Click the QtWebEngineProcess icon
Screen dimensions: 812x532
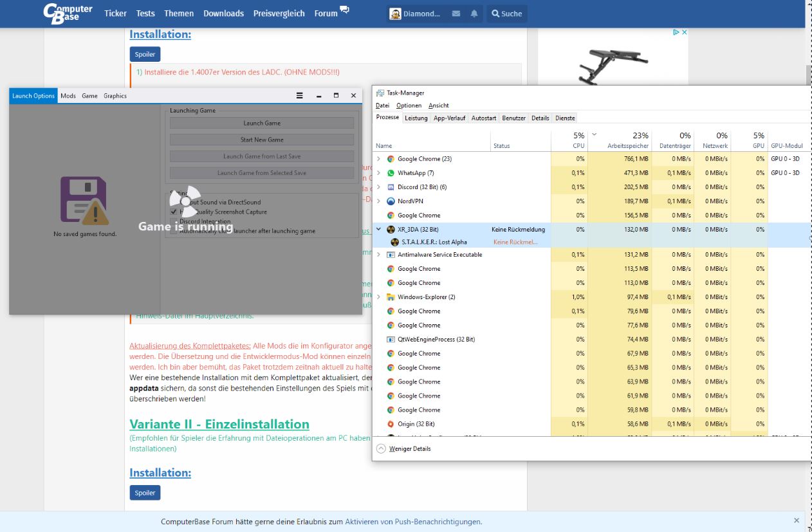[x=391, y=339]
